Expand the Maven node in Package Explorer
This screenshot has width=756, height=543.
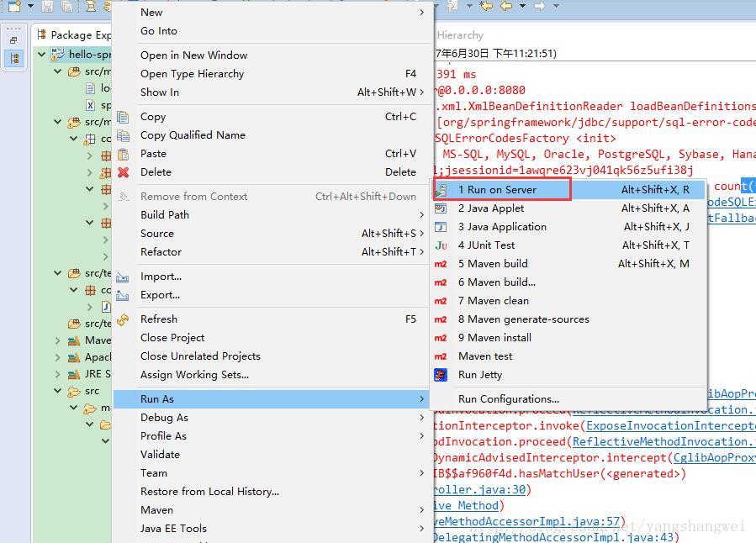[x=56, y=341]
